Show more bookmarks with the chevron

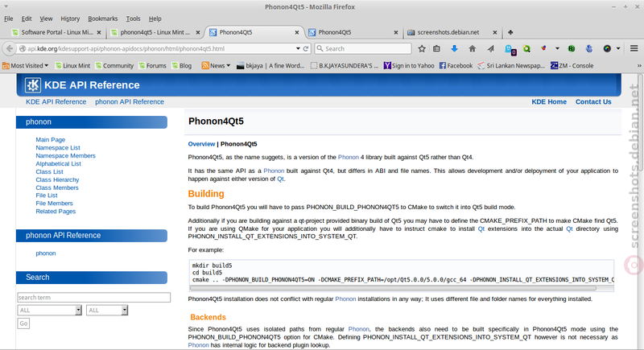(x=639, y=66)
